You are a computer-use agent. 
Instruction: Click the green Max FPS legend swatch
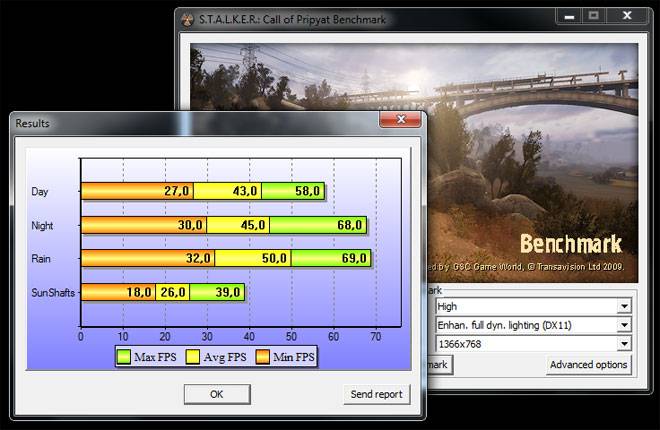(x=124, y=357)
